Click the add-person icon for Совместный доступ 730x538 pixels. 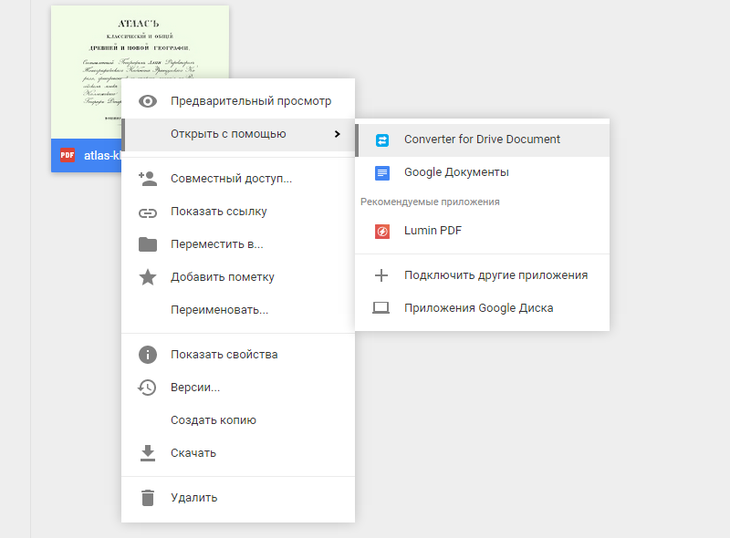click(148, 179)
